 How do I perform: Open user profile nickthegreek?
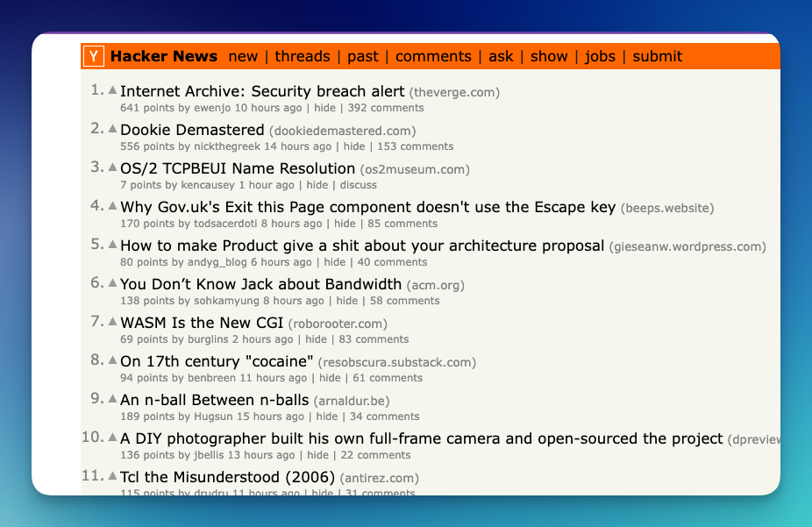227,146
